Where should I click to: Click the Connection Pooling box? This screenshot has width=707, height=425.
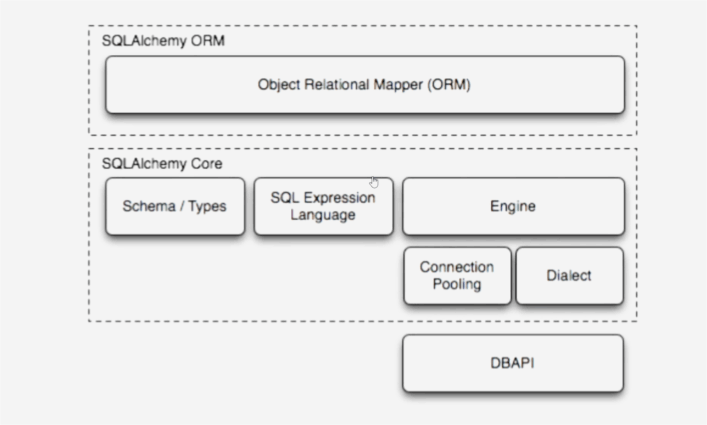[x=457, y=276]
